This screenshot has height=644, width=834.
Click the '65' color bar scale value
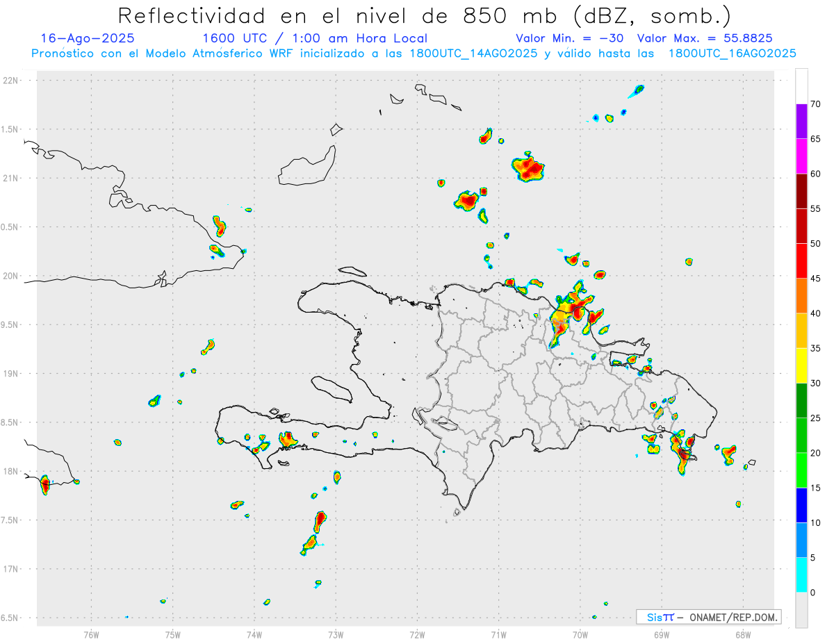pos(816,139)
